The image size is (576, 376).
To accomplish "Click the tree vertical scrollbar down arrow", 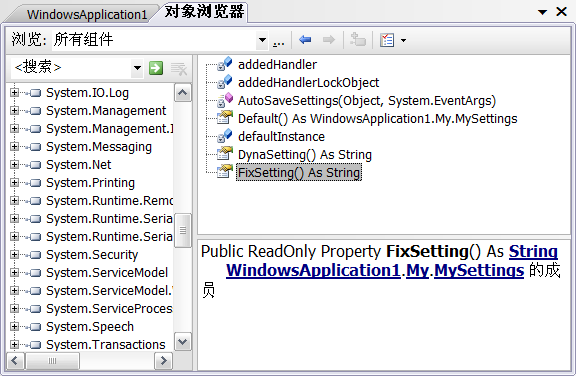I will point(183,342).
